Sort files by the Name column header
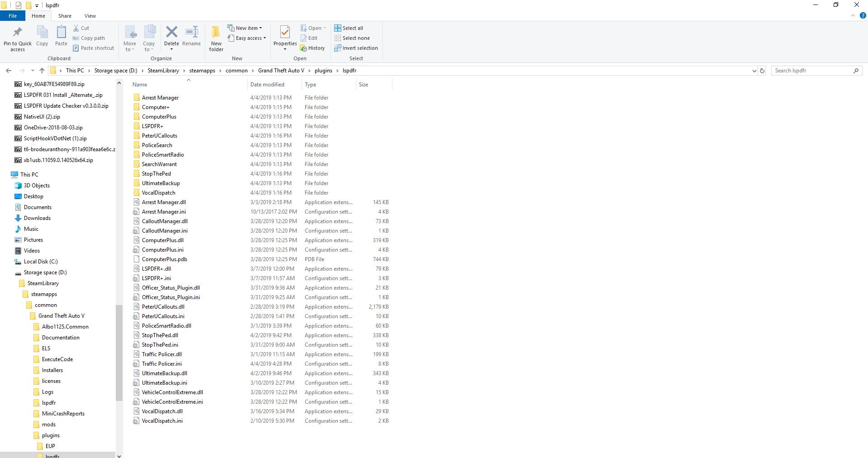Screen dimensions: 868x458 click(189, 85)
